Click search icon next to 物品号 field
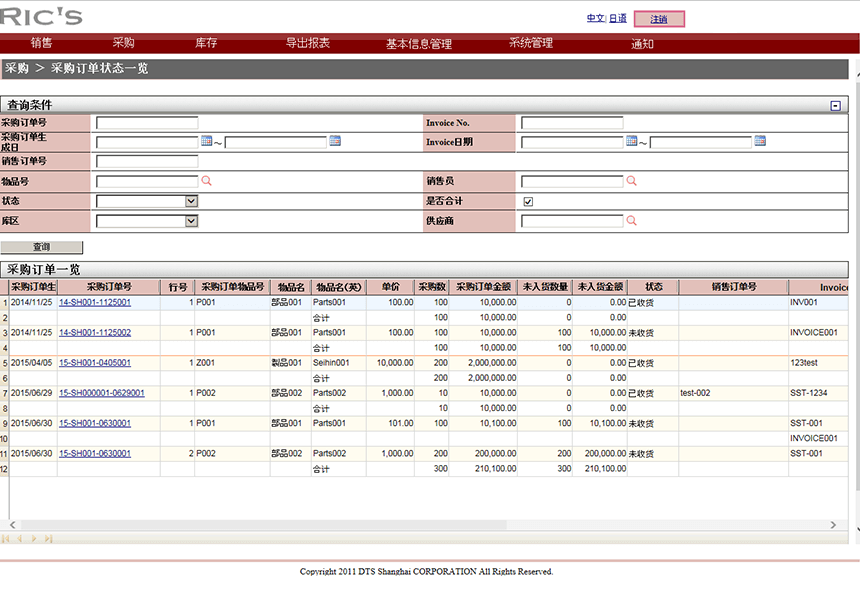Viewport: 860px width, 590px height. [x=207, y=181]
